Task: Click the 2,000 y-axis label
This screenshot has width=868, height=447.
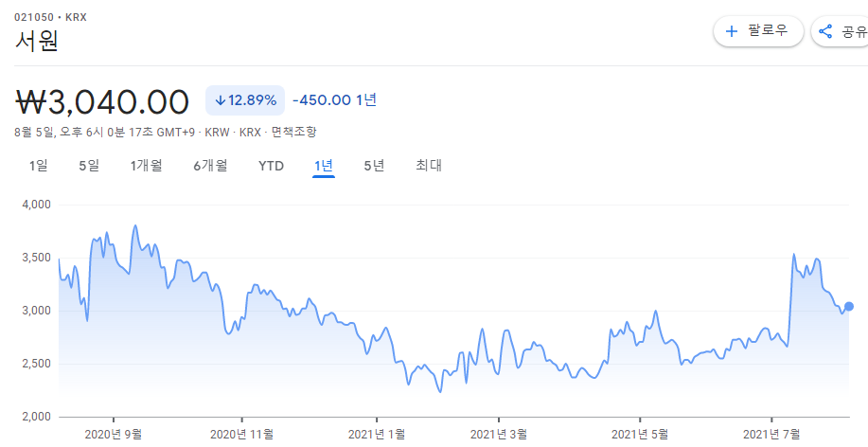Action: click(36, 417)
